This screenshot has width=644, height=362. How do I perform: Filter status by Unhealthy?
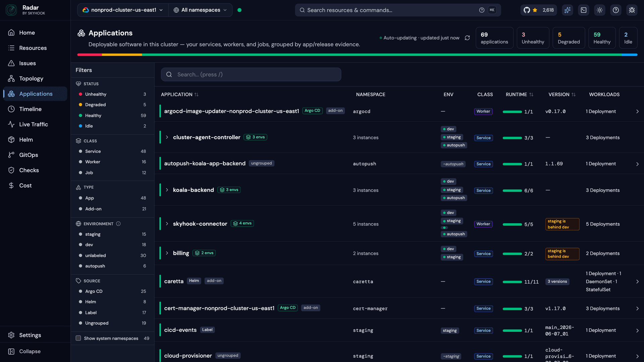coord(112,94)
